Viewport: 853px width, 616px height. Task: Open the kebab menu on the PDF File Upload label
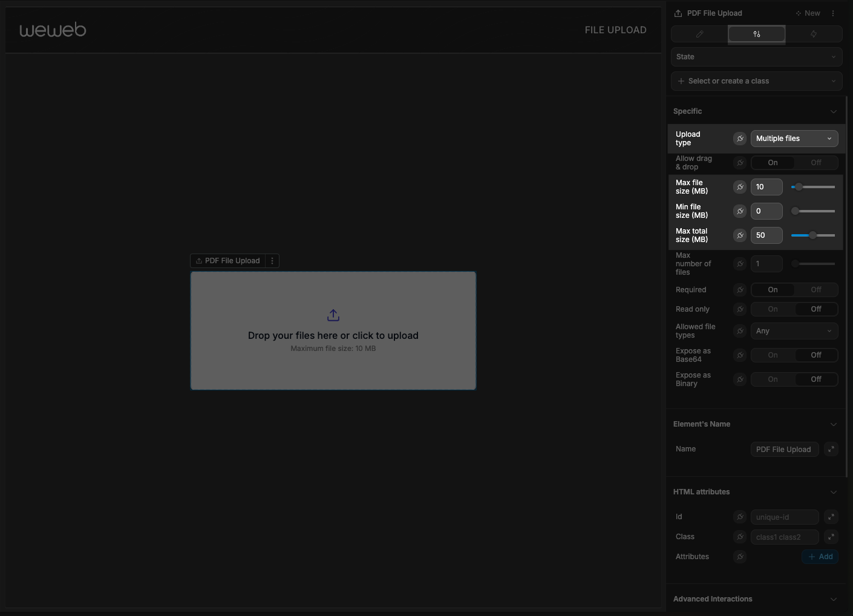(x=272, y=261)
